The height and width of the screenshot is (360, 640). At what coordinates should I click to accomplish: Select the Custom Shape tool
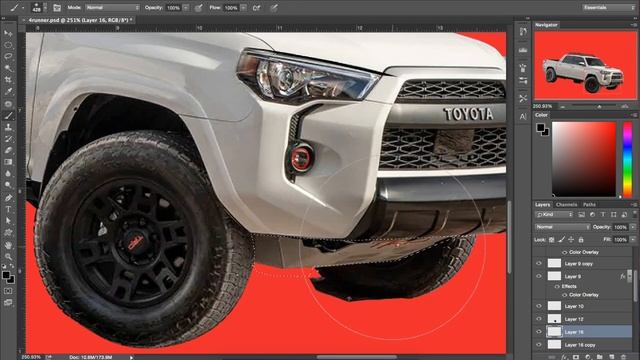pyautogui.click(x=8, y=233)
